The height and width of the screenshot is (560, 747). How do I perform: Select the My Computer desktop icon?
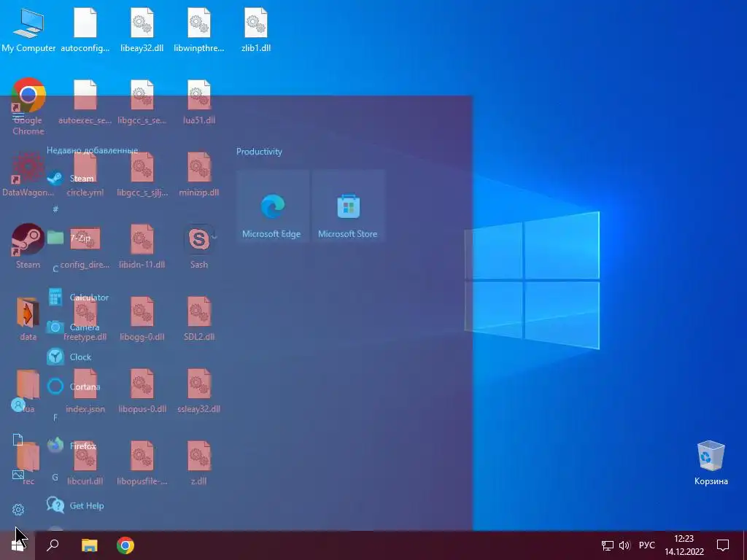coord(28,29)
